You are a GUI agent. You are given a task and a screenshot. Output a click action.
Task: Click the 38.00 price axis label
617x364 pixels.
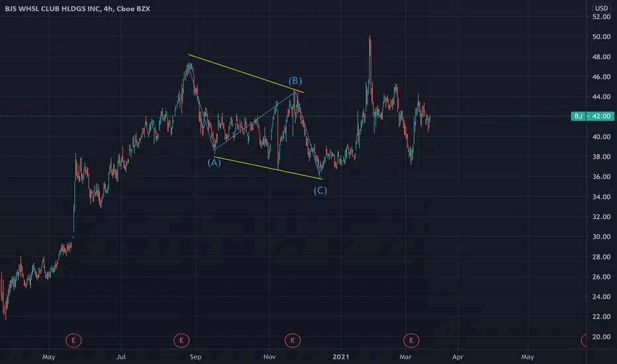coord(601,157)
